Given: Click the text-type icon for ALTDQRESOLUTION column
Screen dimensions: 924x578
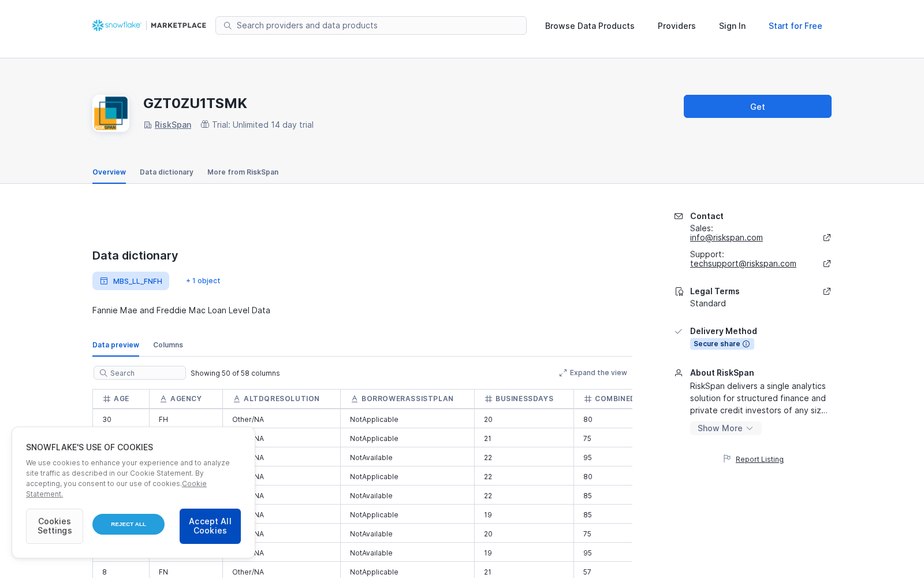Looking at the screenshot, I should tap(237, 399).
